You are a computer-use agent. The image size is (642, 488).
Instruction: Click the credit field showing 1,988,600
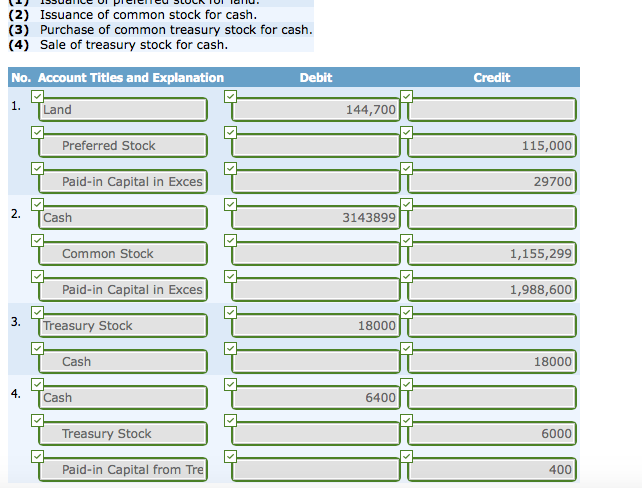pyautogui.click(x=492, y=289)
